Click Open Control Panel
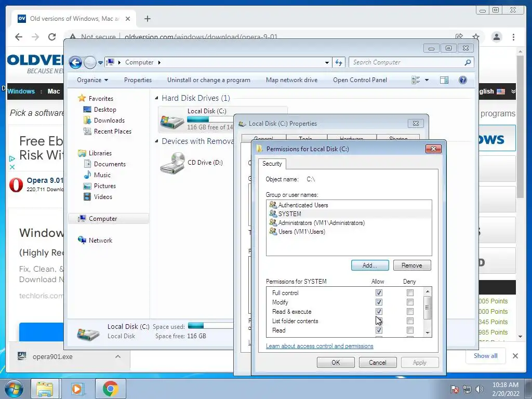 pyautogui.click(x=360, y=80)
